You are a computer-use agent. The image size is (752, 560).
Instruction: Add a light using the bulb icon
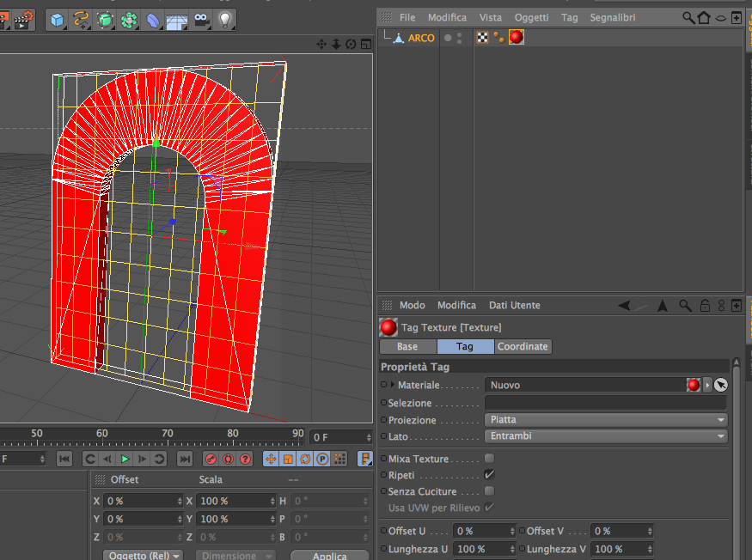(x=225, y=18)
